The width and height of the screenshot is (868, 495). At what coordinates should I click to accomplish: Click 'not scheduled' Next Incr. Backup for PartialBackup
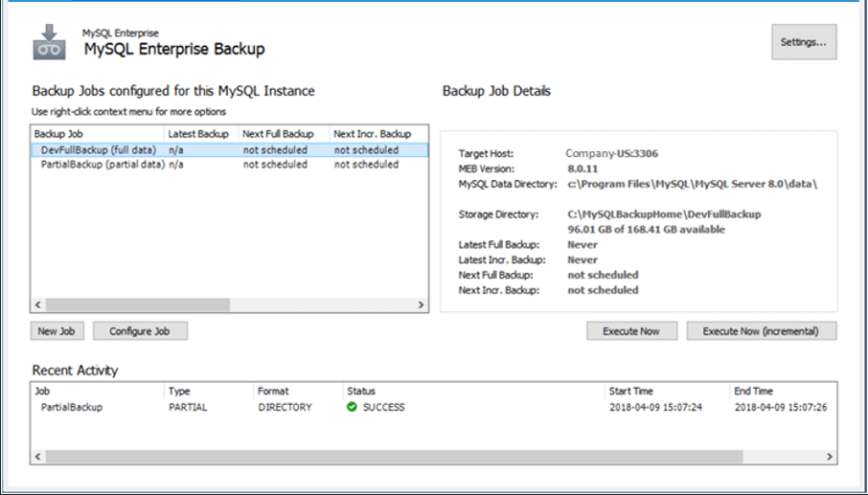tap(367, 165)
